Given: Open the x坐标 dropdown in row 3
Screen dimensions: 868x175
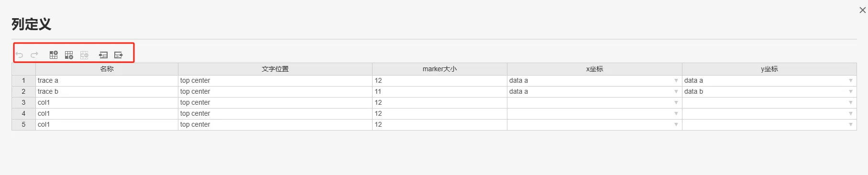Looking at the screenshot, I should point(676,103).
